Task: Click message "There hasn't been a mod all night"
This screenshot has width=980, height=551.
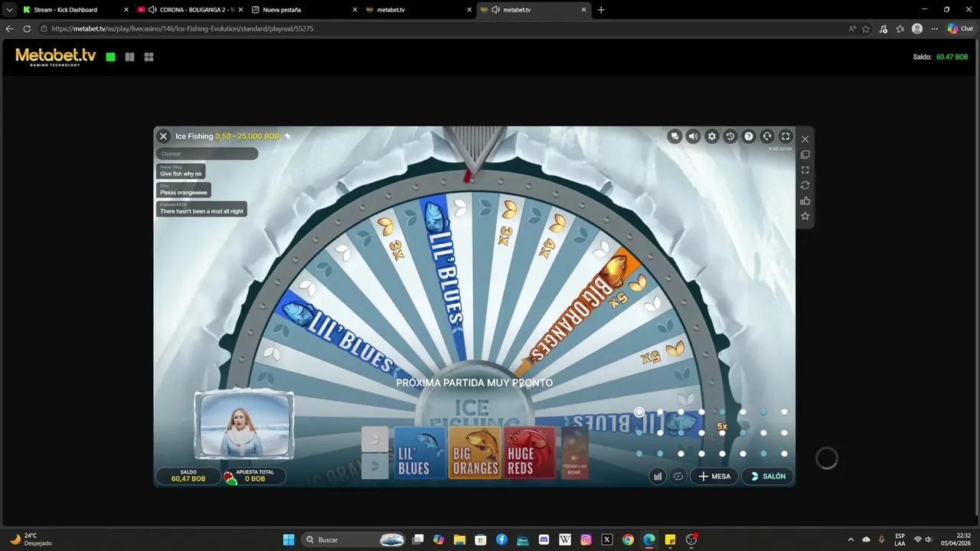Action: (201, 209)
